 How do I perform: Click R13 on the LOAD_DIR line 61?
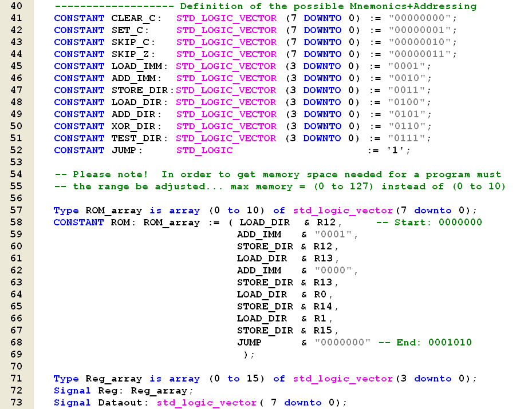323,259
